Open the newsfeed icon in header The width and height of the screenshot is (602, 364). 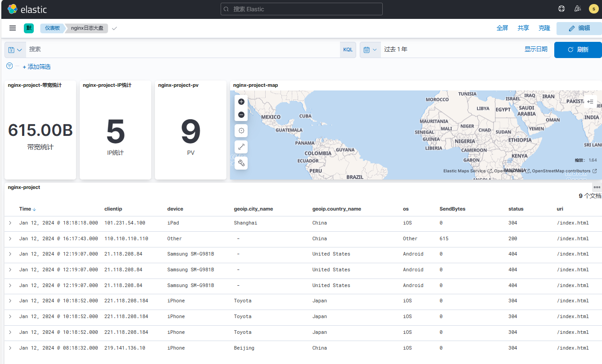(x=578, y=9)
